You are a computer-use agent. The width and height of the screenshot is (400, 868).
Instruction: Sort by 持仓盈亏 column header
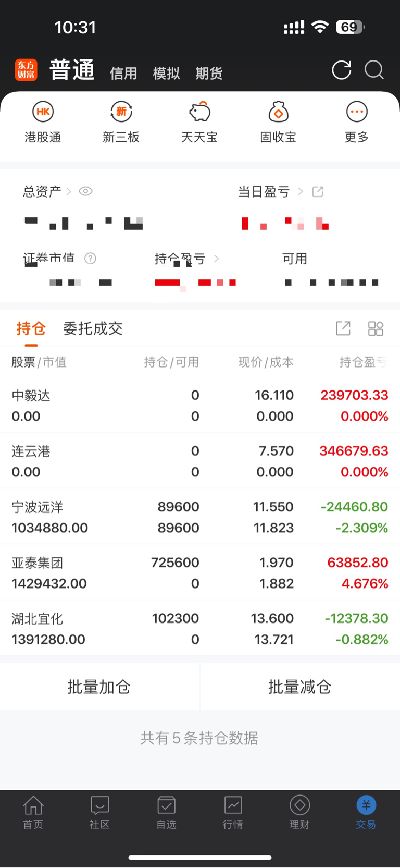364,362
